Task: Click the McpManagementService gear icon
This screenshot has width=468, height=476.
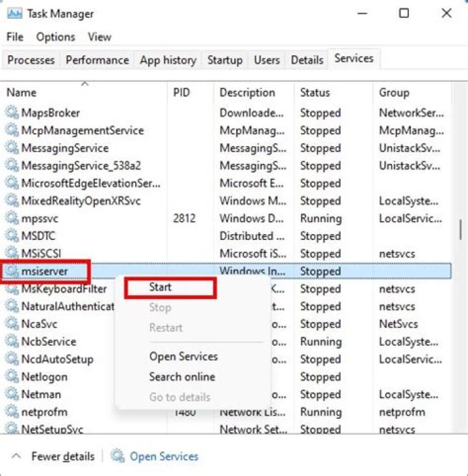Action: 12,129
